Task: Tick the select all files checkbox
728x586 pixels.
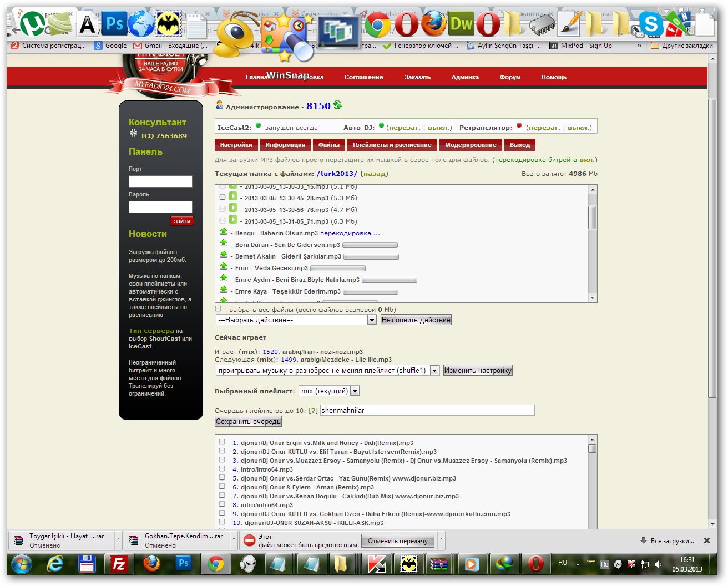Action: point(218,309)
